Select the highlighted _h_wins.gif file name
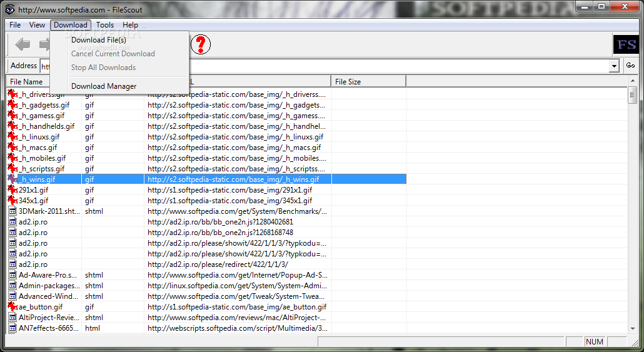Image resolution: width=644 pixels, height=352 pixels. [x=37, y=179]
